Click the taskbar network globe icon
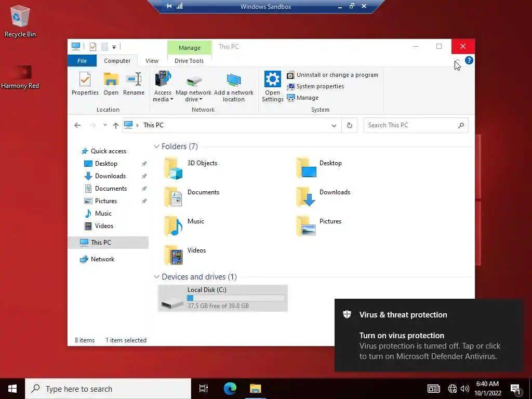The height and width of the screenshot is (399, 532). [x=453, y=389]
